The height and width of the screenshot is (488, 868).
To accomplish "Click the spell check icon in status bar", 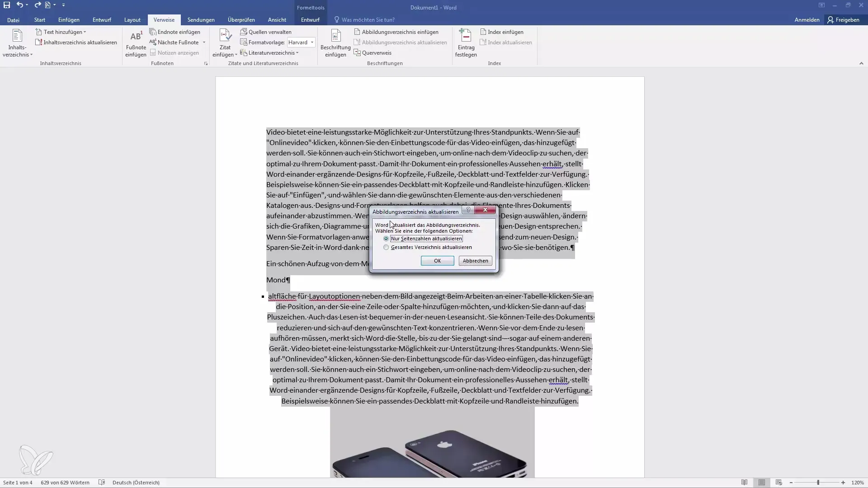I will click(x=102, y=483).
